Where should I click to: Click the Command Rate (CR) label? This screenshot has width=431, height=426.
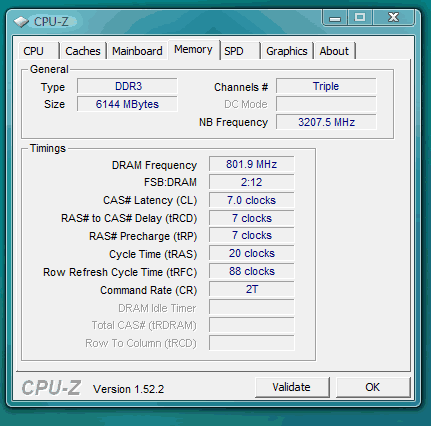pyautogui.click(x=149, y=290)
